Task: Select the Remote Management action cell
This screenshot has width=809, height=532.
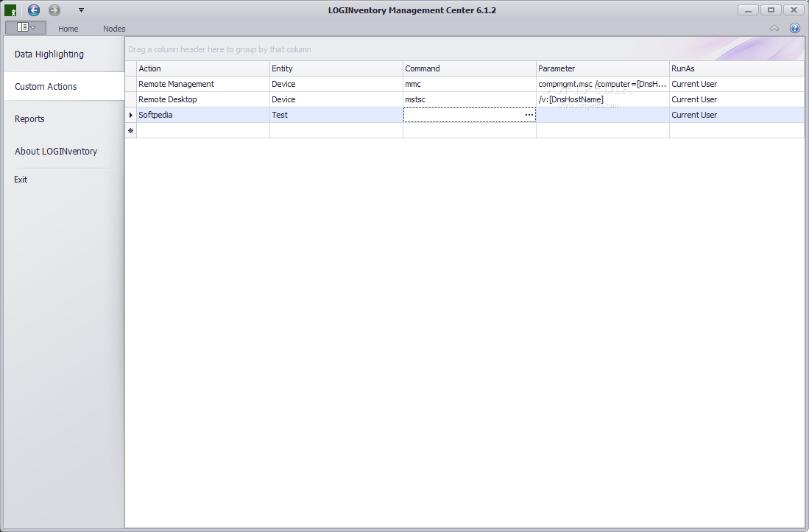Action: coord(203,84)
